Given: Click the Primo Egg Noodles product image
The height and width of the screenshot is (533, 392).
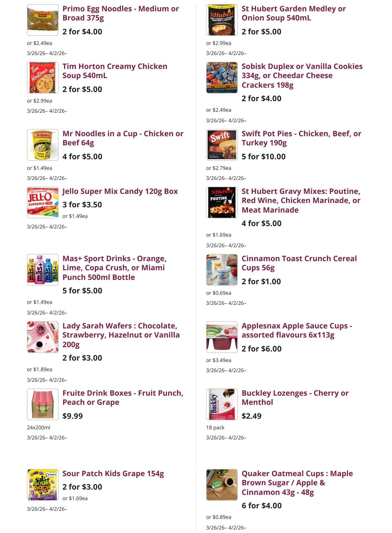Looking at the screenshot, I should [43, 20].
